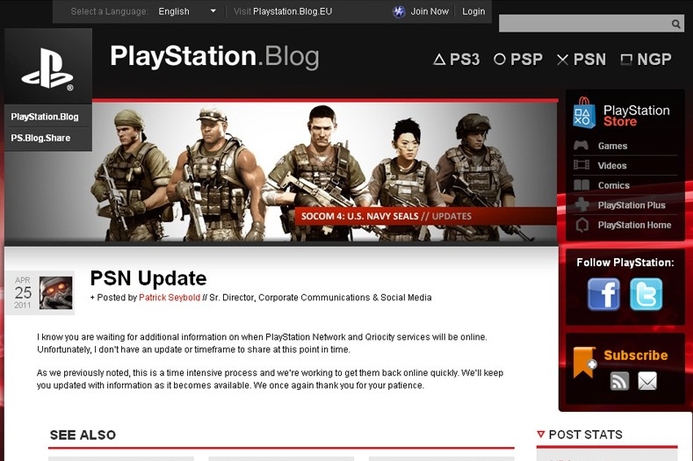
Task: Collapse the Post Stats triangle
Action: 541,434
